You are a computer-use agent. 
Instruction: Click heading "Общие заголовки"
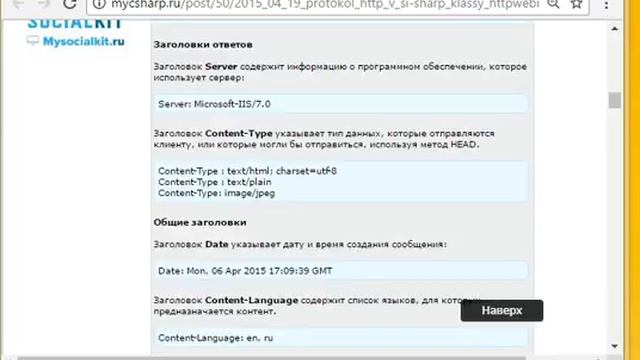coord(200,222)
